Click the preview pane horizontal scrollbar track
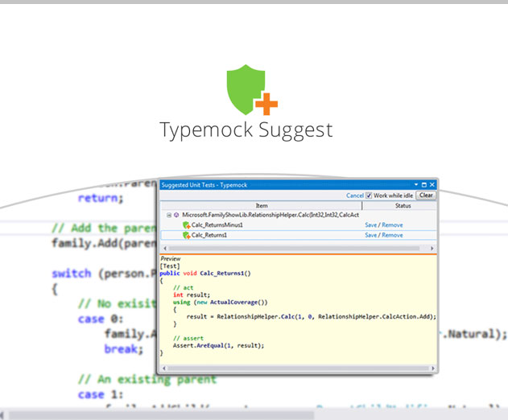This screenshot has width=508, height=420. (298, 369)
